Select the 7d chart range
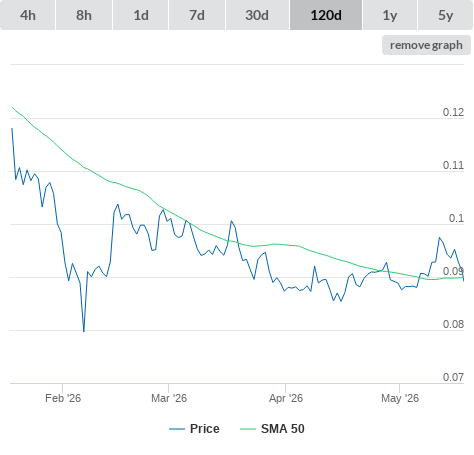 click(x=197, y=15)
